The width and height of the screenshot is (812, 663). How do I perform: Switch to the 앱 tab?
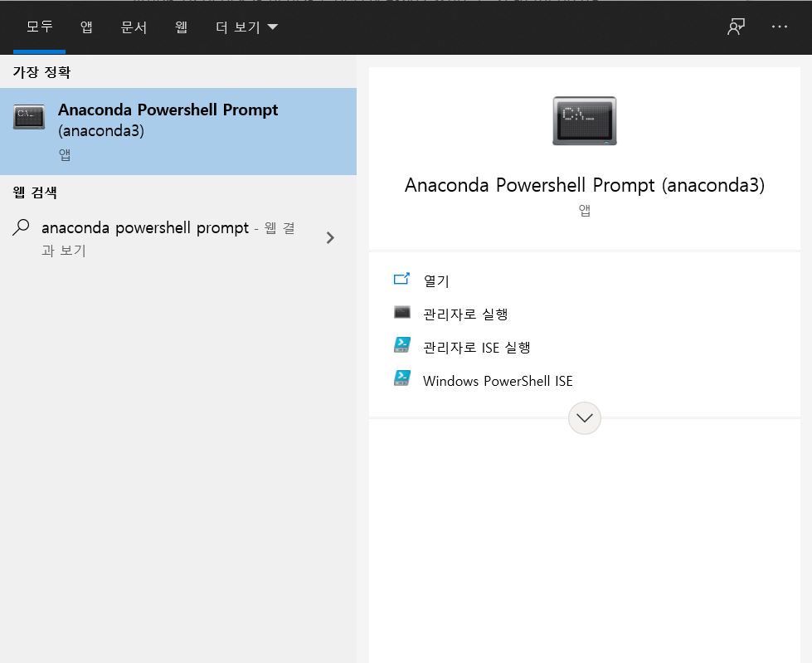point(86,27)
